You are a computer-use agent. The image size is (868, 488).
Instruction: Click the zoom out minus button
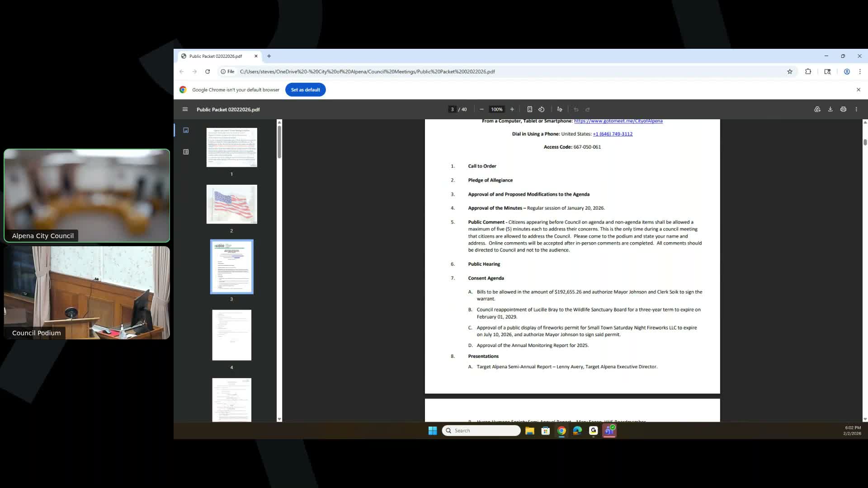[481, 109]
